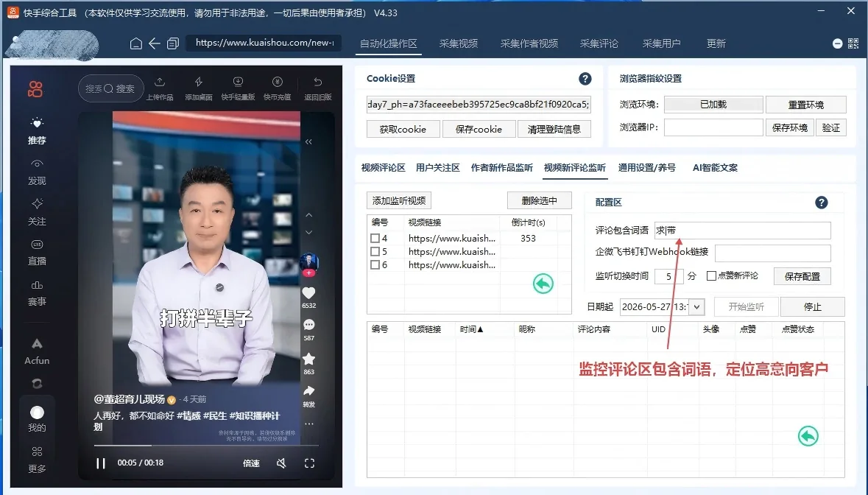Click the 浏览器IP input field
868x495 pixels.
click(713, 127)
